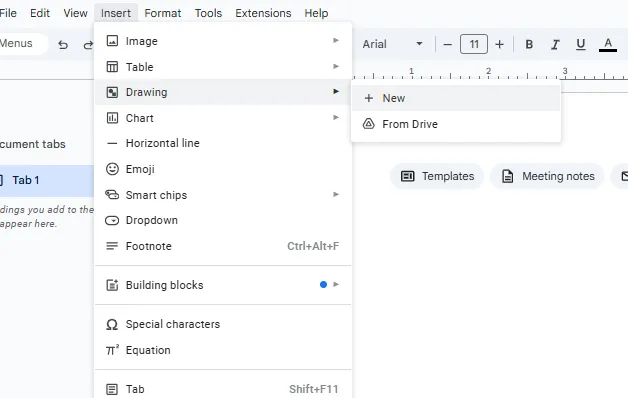Open the text color picker
628x398 pixels.
click(x=608, y=44)
